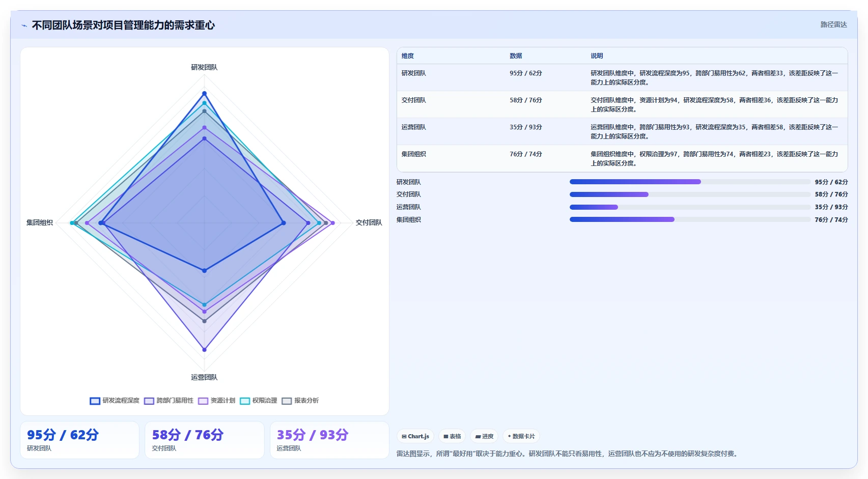Click the 交付团队 radar axis label
868x479 pixels.
tap(369, 222)
